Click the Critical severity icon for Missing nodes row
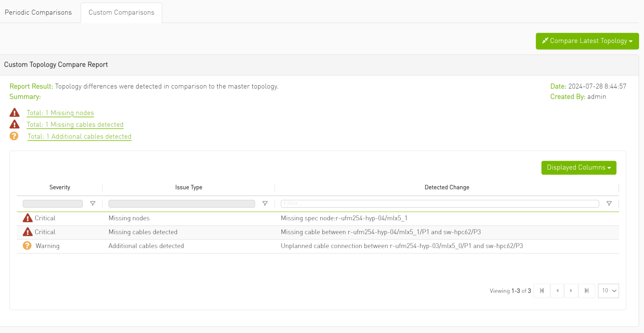 [27, 218]
